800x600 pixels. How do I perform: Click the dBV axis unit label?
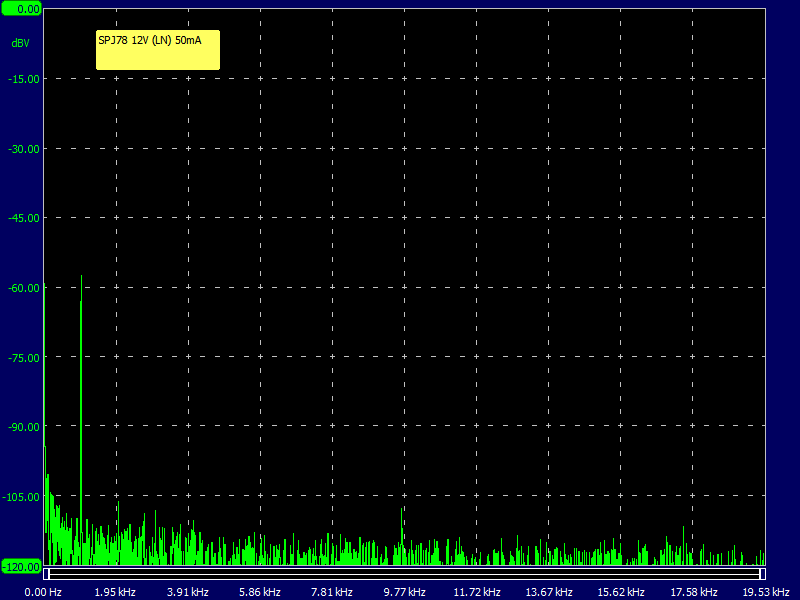tap(20, 43)
